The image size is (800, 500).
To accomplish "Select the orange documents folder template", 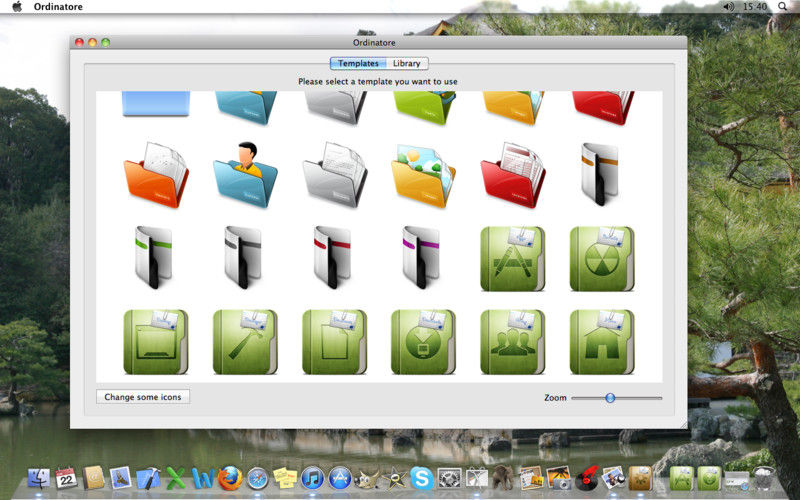I will point(156,175).
